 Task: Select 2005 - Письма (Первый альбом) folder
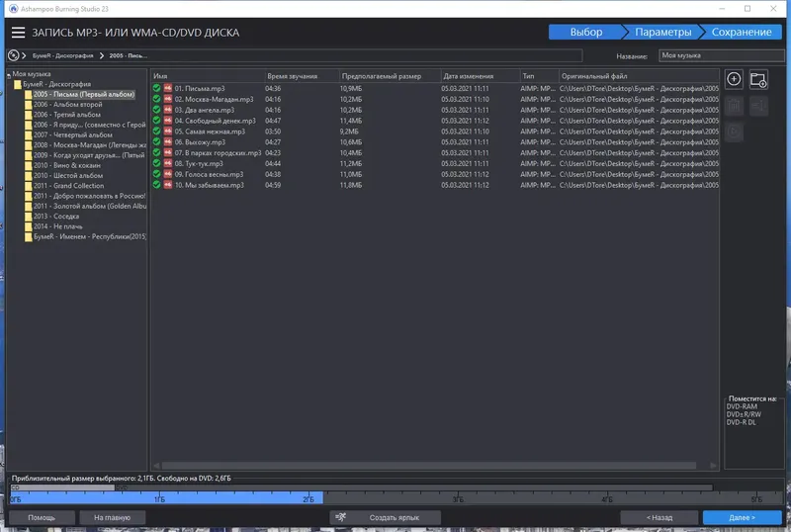tap(84, 94)
